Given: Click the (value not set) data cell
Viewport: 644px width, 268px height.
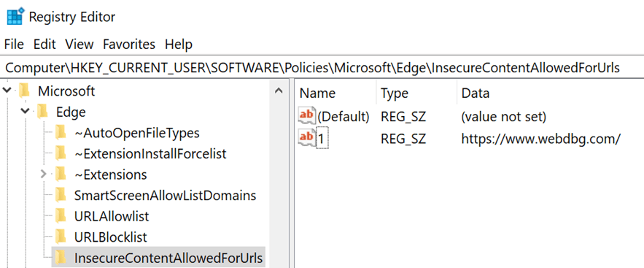Looking at the screenshot, I should [x=503, y=117].
